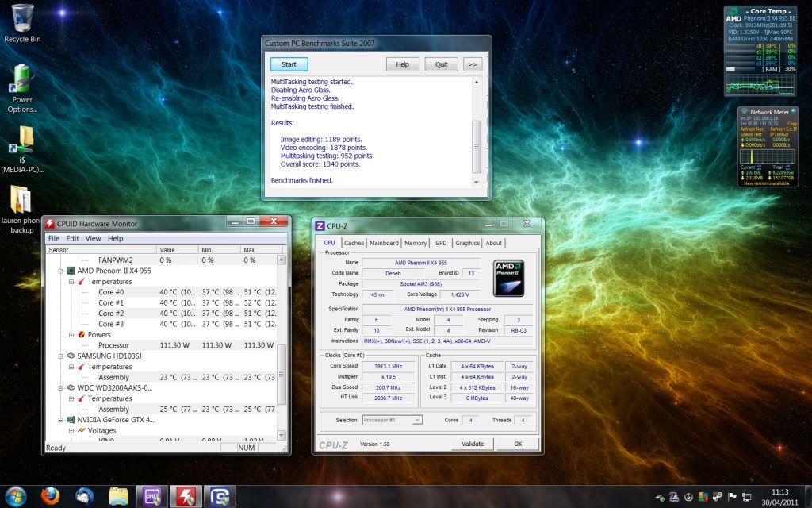Collapse the Powers section under AMD Phenom
This screenshot has height=508, width=812.
point(71,335)
